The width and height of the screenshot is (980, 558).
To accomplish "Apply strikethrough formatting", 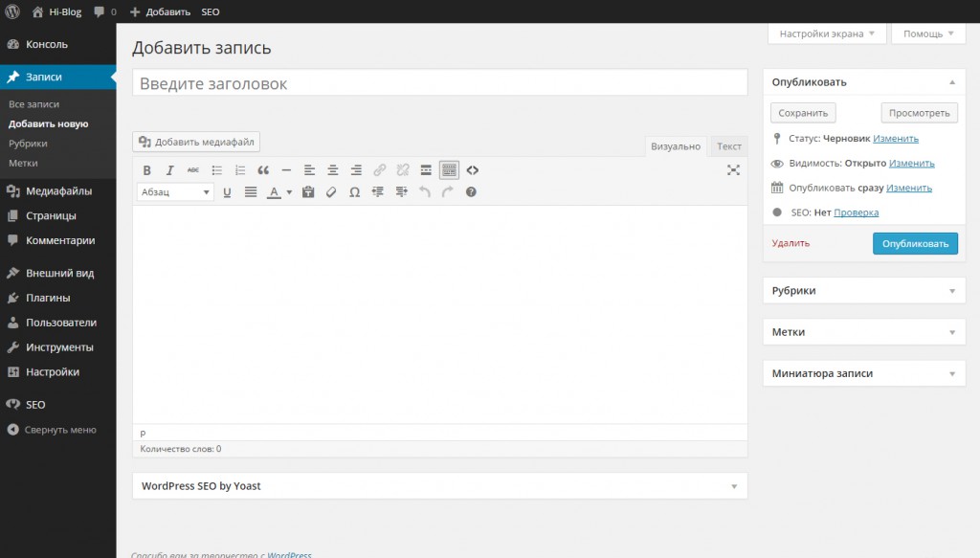I will pos(193,170).
